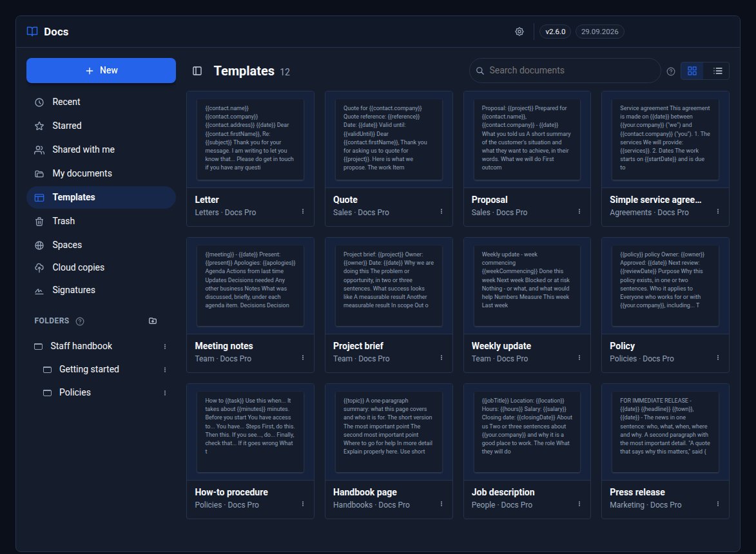Click the Job description title text
Screen dimensions: 756x554
(x=503, y=492)
